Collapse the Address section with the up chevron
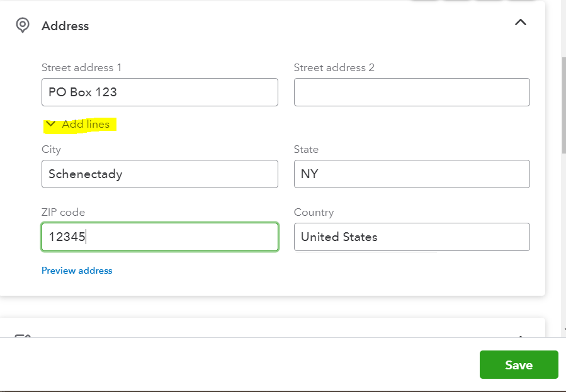 [x=520, y=23]
